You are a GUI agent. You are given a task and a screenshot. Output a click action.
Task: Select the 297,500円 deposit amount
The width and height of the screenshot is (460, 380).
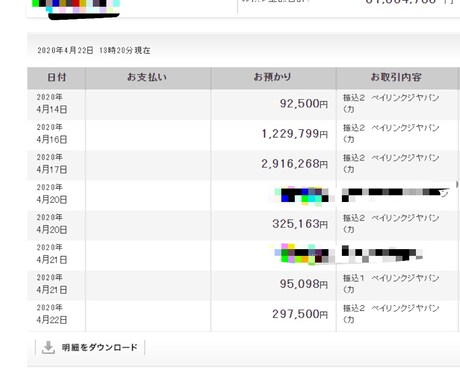[x=300, y=314]
